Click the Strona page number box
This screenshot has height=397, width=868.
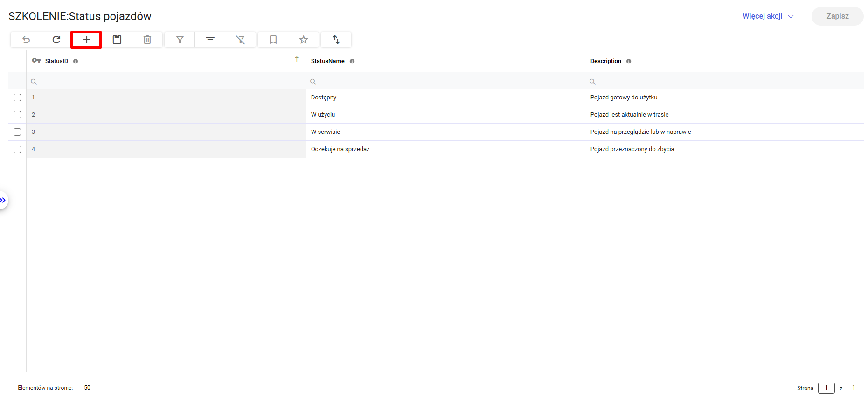click(826, 388)
